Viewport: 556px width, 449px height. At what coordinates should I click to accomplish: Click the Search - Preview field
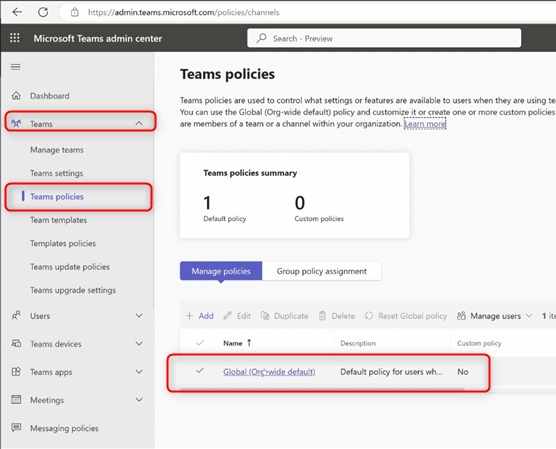click(x=384, y=38)
